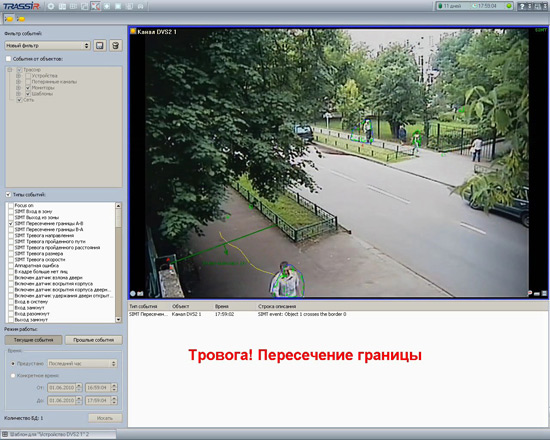Select the Конкретное время radio button
Viewport: 550px width, 440px height.
(13, 375)
